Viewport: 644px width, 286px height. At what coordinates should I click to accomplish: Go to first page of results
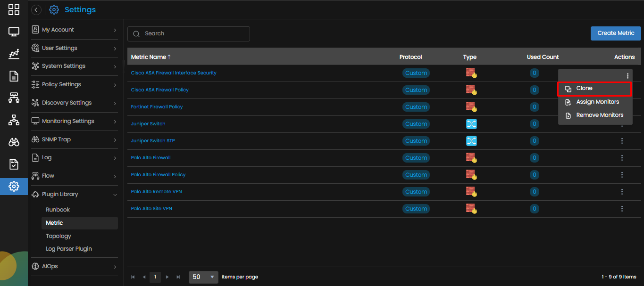click(x=133, y=277)
